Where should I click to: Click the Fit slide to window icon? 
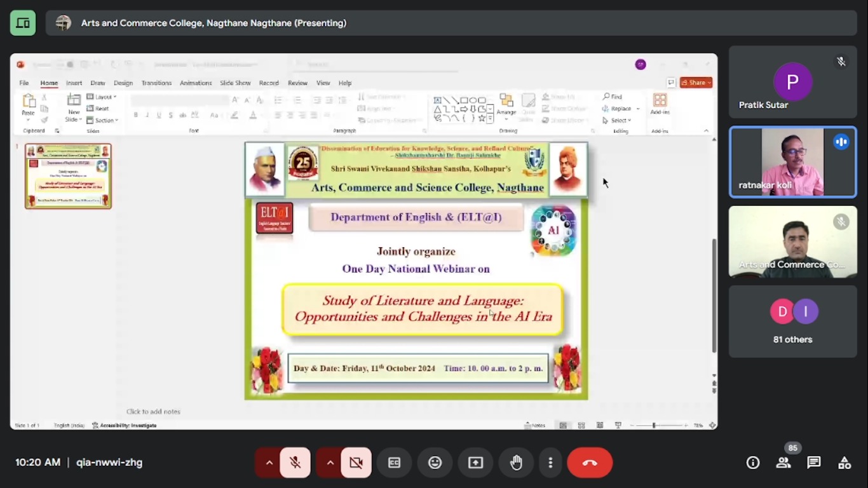[712, 425]
